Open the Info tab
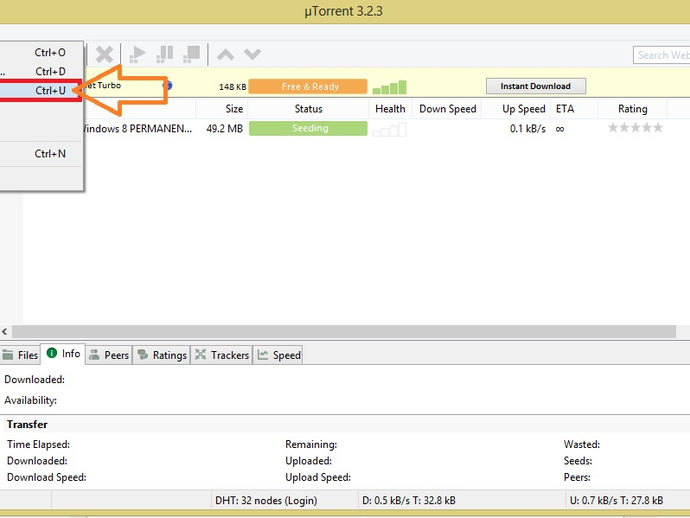The height and width of the screenshot is (518, 690). coord(63,354)
